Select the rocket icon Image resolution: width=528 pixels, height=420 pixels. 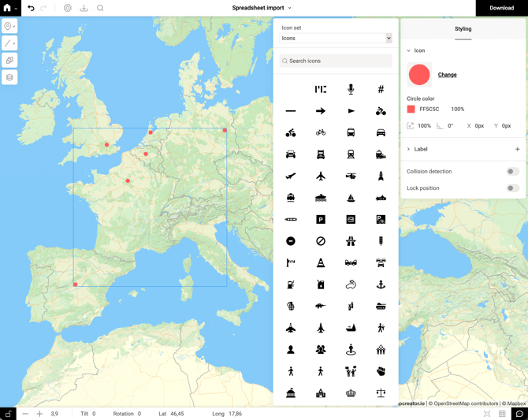click(381, 177)
